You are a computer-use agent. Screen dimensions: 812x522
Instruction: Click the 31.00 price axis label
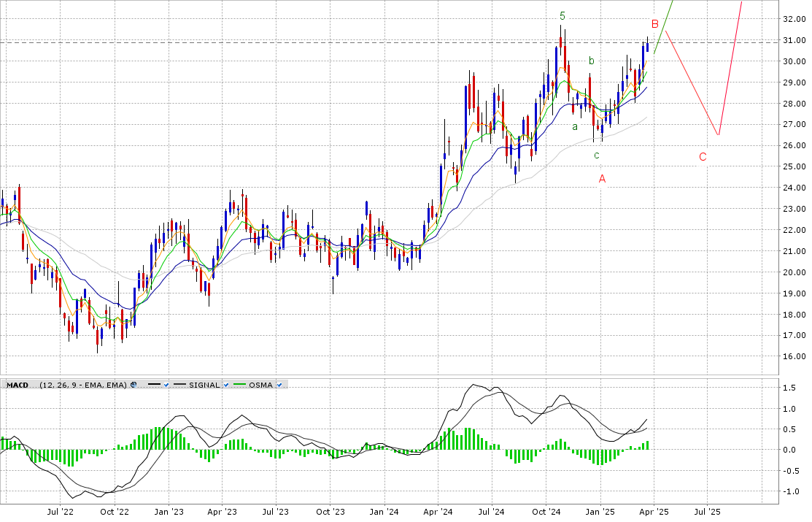[x=793, y=40]
